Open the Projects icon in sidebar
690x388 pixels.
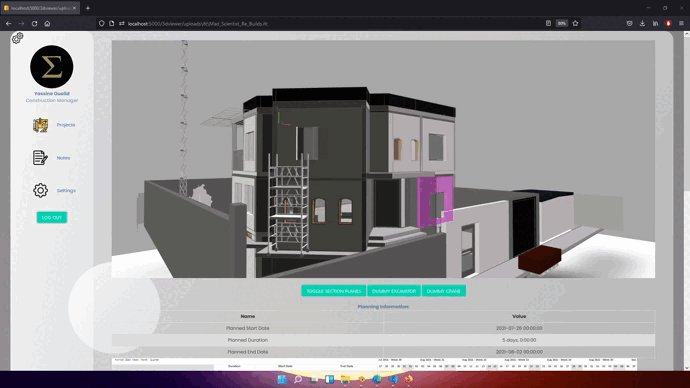[x=40, y=125]
